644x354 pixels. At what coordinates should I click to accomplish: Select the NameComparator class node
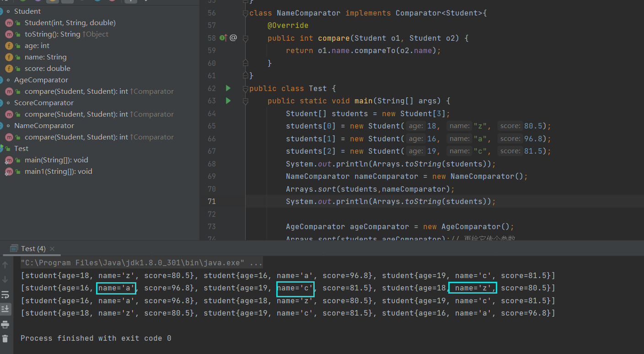click(44, 126)
